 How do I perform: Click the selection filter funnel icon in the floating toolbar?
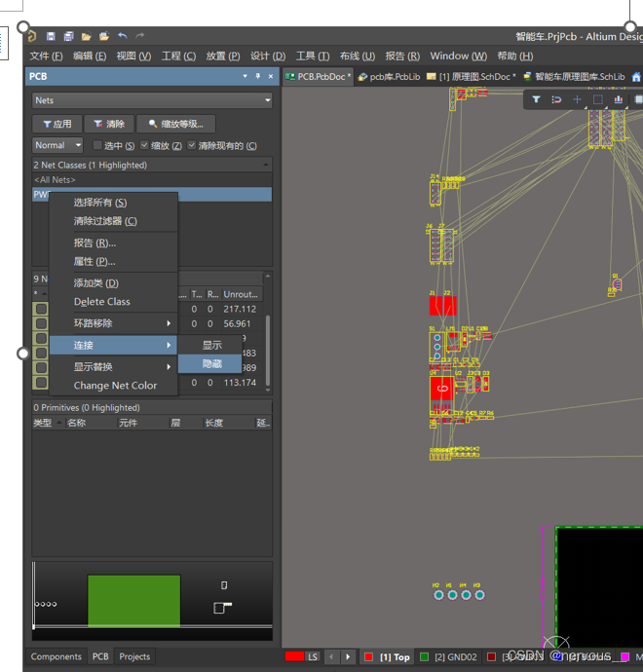(536, 99)
